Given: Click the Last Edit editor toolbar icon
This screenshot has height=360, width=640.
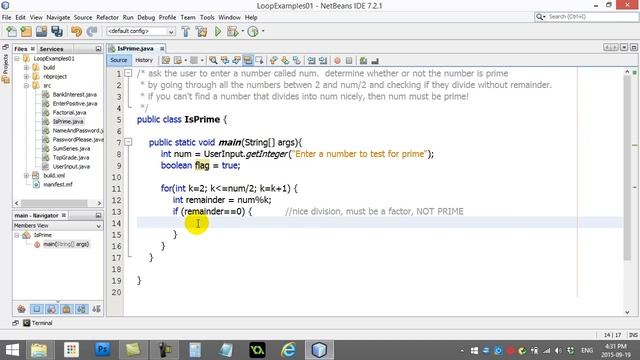Looking at the screenshot, I should click(x=166, y=60).
